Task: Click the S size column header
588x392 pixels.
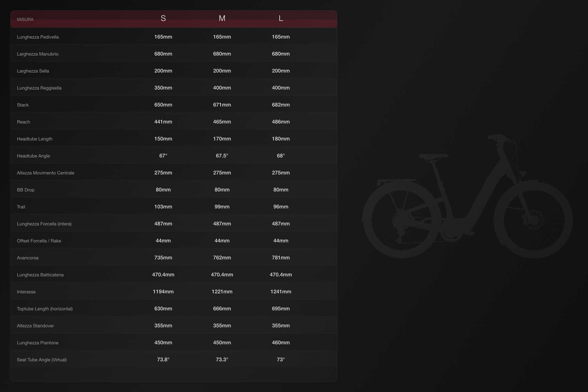Action: click(x=163, y=19)
